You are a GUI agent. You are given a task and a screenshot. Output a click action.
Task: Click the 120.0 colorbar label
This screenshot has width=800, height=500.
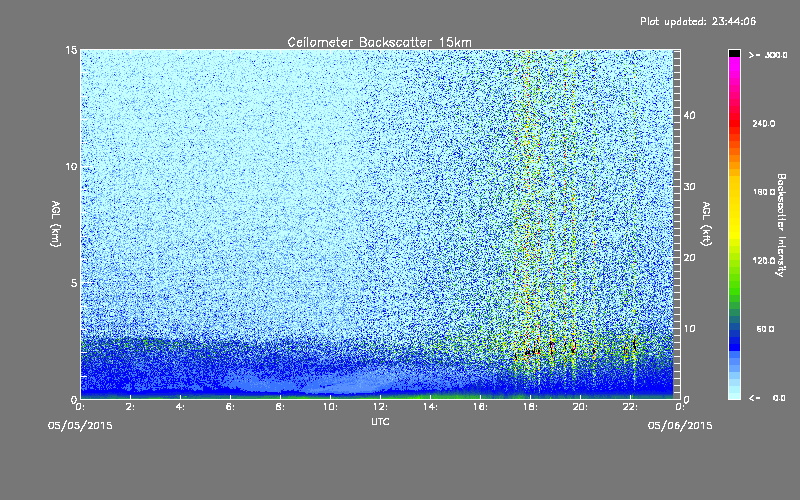click(764, 261)
